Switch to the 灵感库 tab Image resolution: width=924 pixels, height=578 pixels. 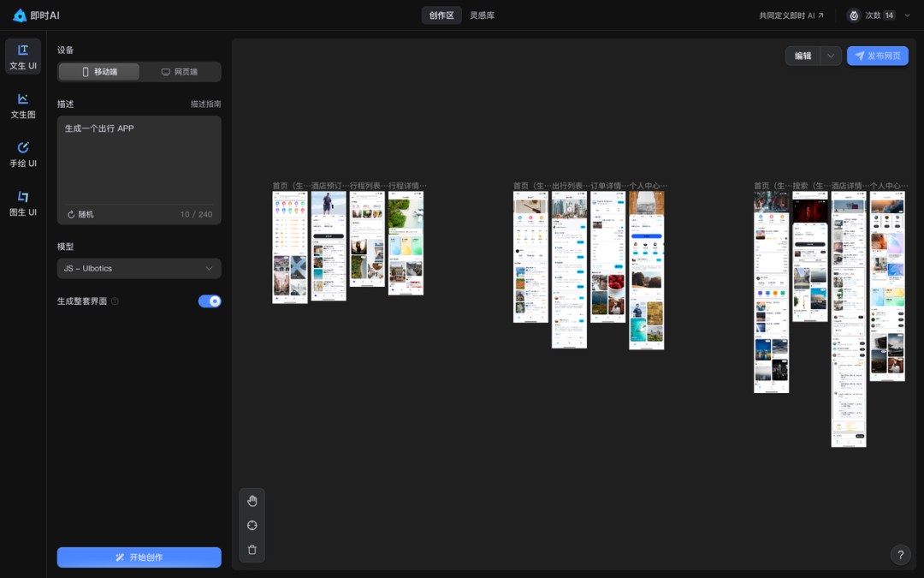482,15
